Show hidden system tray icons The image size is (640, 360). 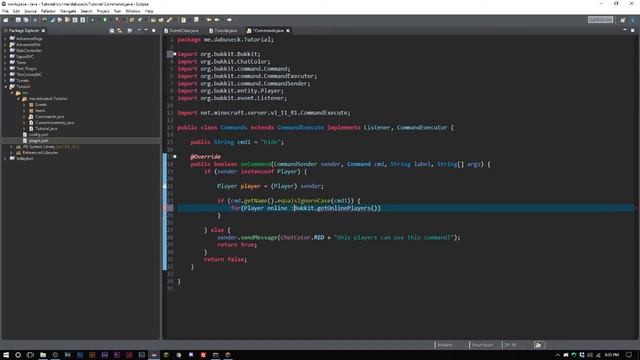(558, 355)
